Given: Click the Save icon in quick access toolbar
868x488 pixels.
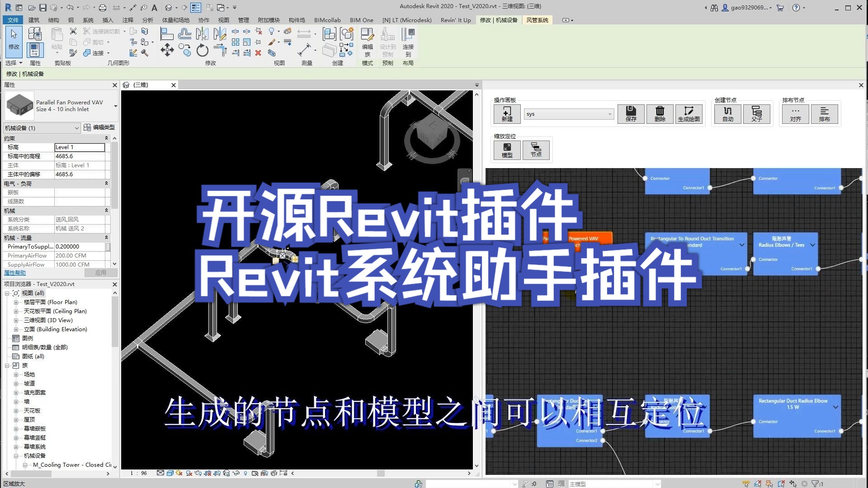Looking at the screenshot, I should tap(42, 8).
